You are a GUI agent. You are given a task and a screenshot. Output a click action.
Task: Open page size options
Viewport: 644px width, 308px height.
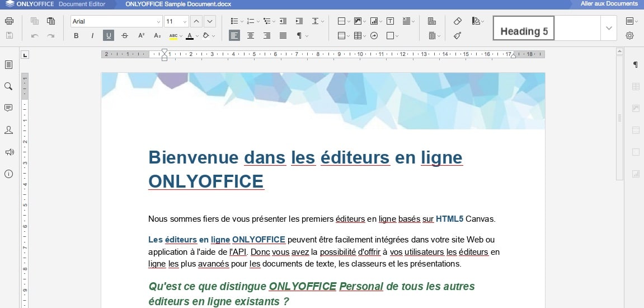[x=431, y=36]
